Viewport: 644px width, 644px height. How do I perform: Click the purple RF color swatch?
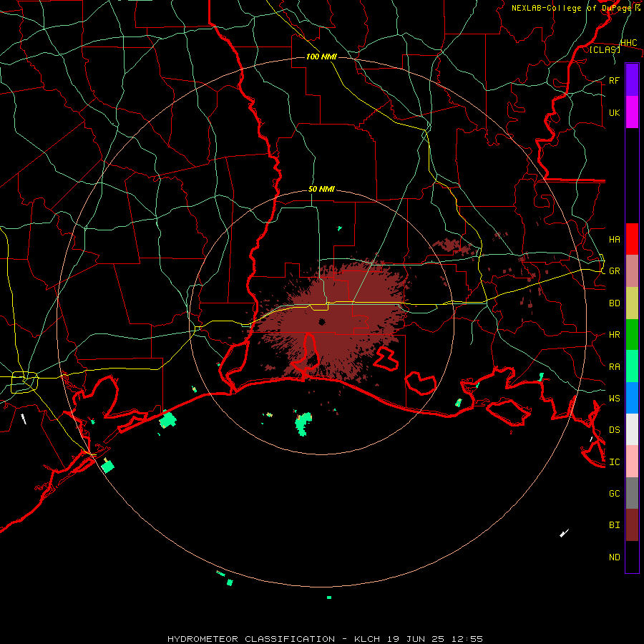(x=632, y=80)
